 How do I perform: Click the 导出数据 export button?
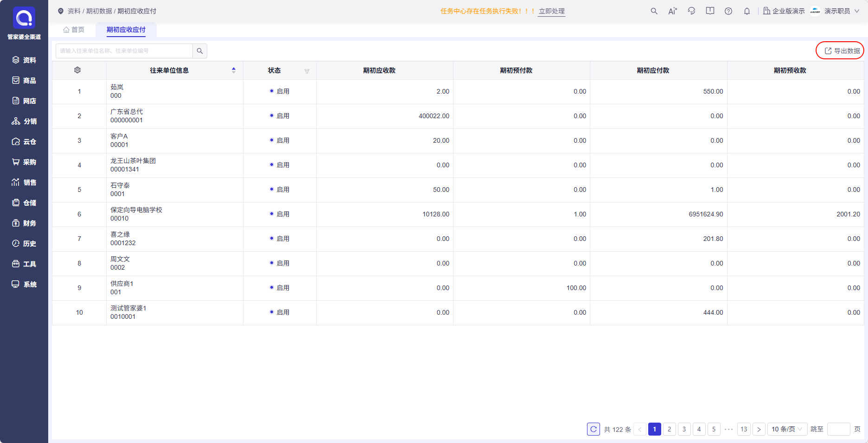(x=842, y=51)
